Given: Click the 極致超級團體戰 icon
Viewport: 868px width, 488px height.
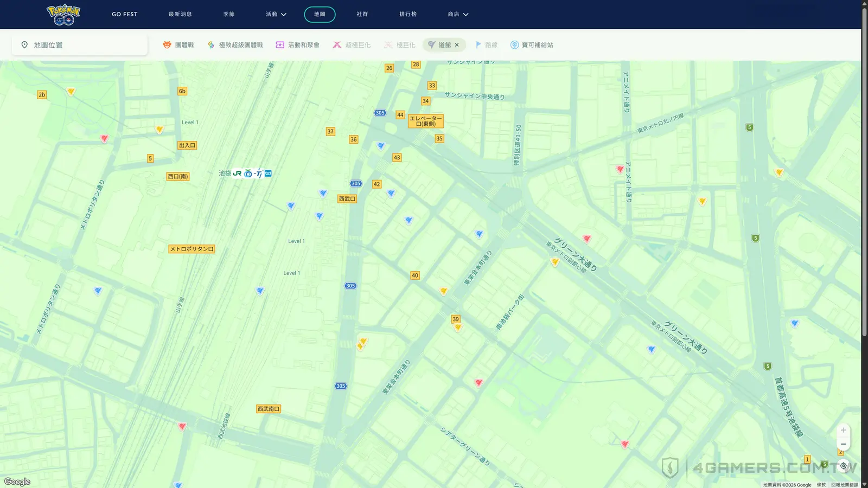Looking at the screenshot, I should pos(211,45).
